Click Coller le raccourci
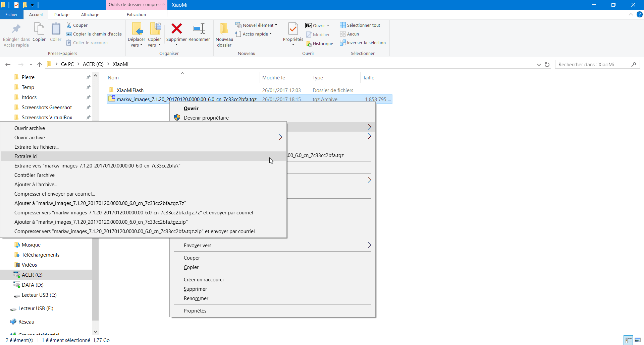 click(x=87, y=43)
